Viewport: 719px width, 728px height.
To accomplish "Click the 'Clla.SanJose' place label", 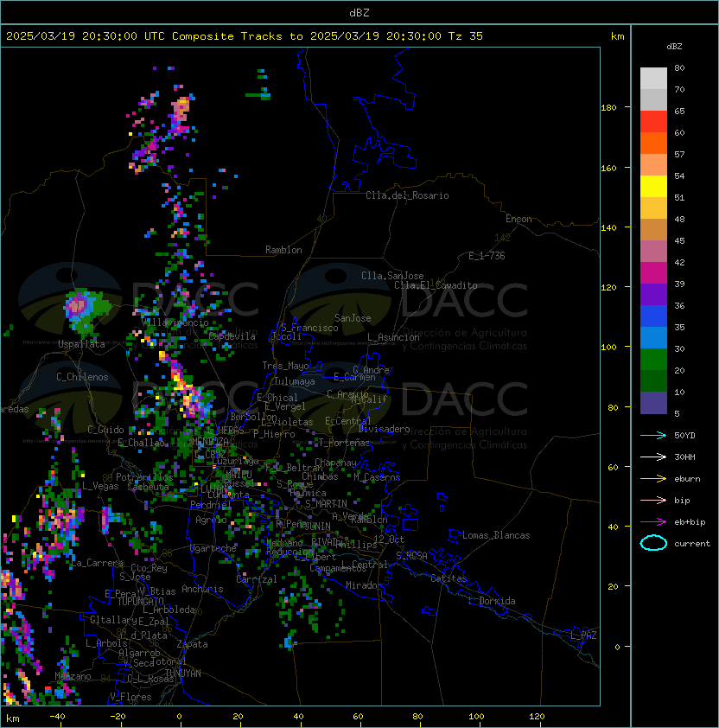I will click(392, 276).
